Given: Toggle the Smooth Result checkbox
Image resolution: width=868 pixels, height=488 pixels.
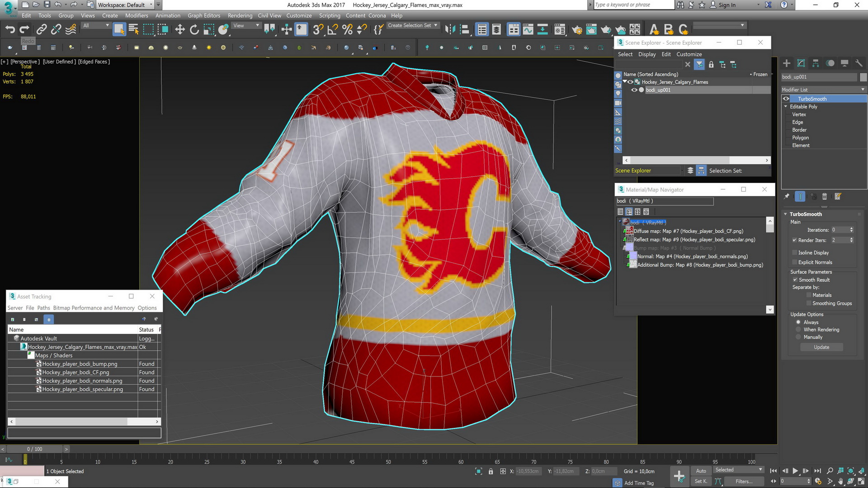Looking at the screenshot, I should (x=795, y=280).
